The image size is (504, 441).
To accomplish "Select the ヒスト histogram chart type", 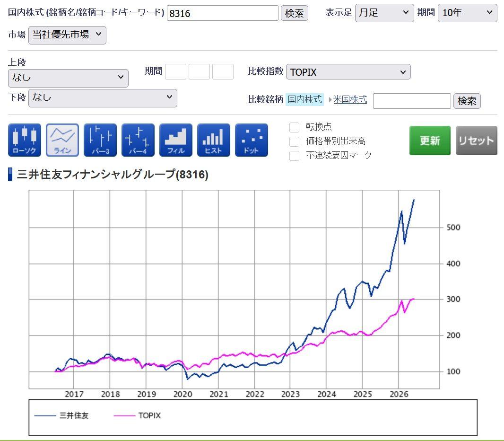I will (x=213, y=140).
